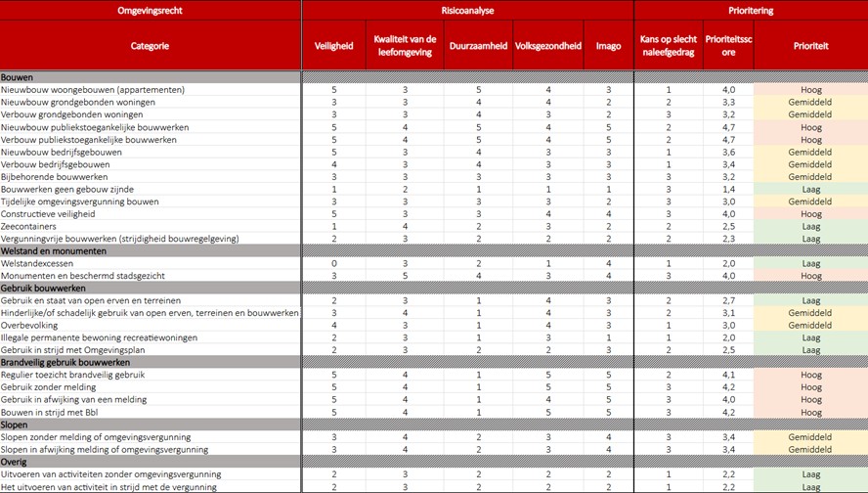This screenshot has height=493, width=868.
Task: Select the Bouwen section header row
Action: (x=150, y=77)
